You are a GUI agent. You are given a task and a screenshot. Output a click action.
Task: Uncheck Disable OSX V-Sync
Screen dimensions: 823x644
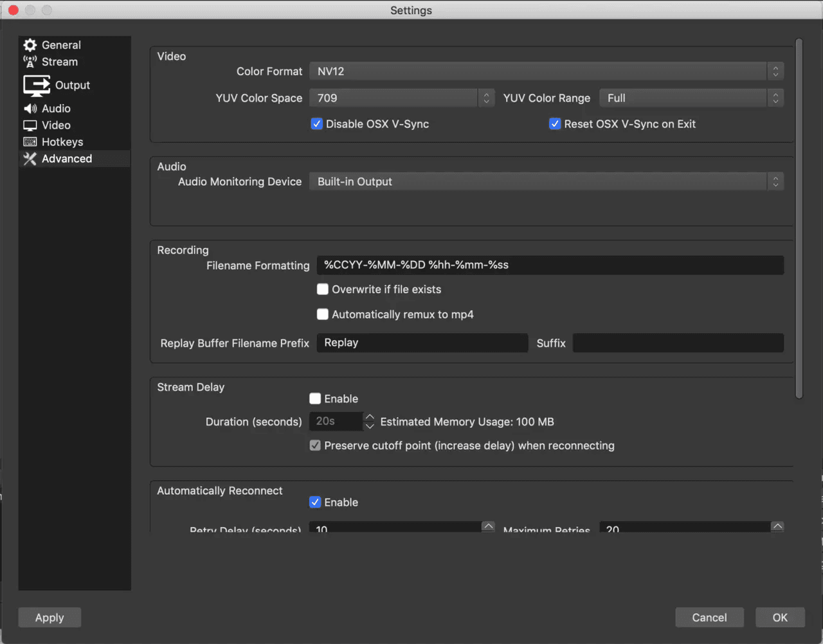point(316,123)
